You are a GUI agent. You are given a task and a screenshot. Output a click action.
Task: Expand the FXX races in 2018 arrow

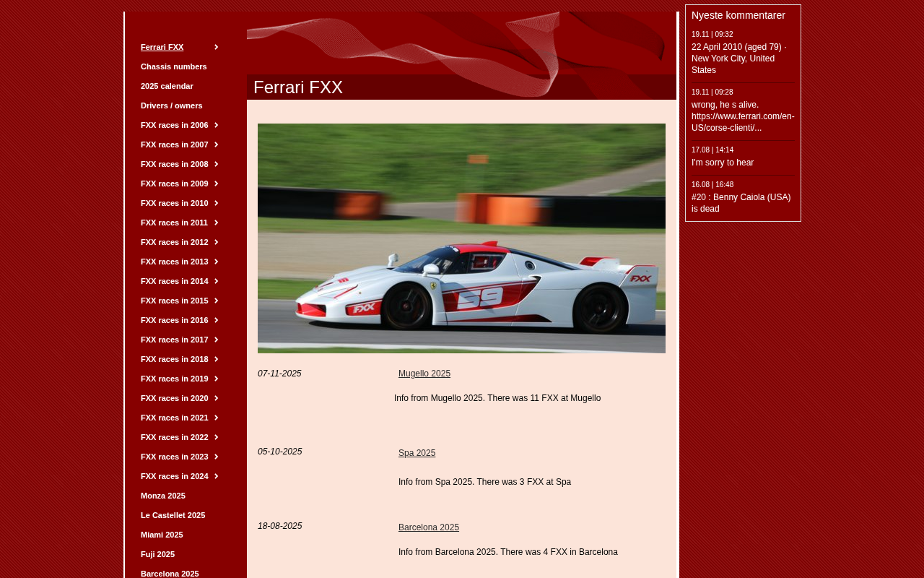(x=217, y=359)
